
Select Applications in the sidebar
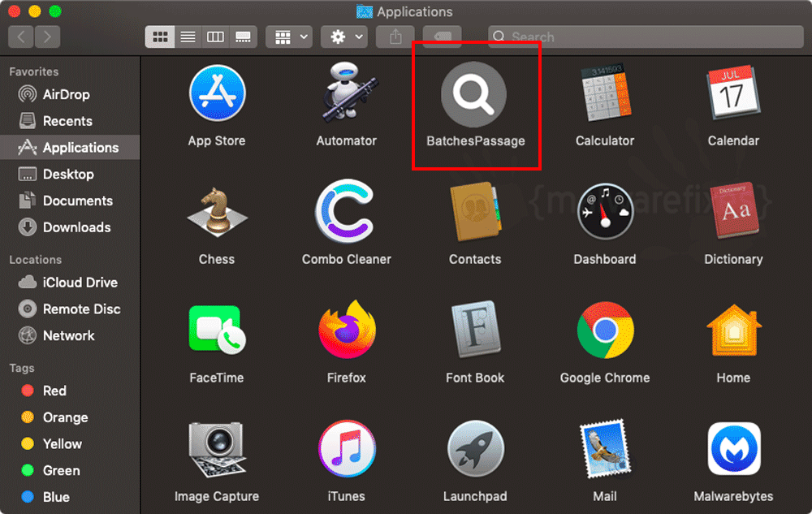point(70,148)
